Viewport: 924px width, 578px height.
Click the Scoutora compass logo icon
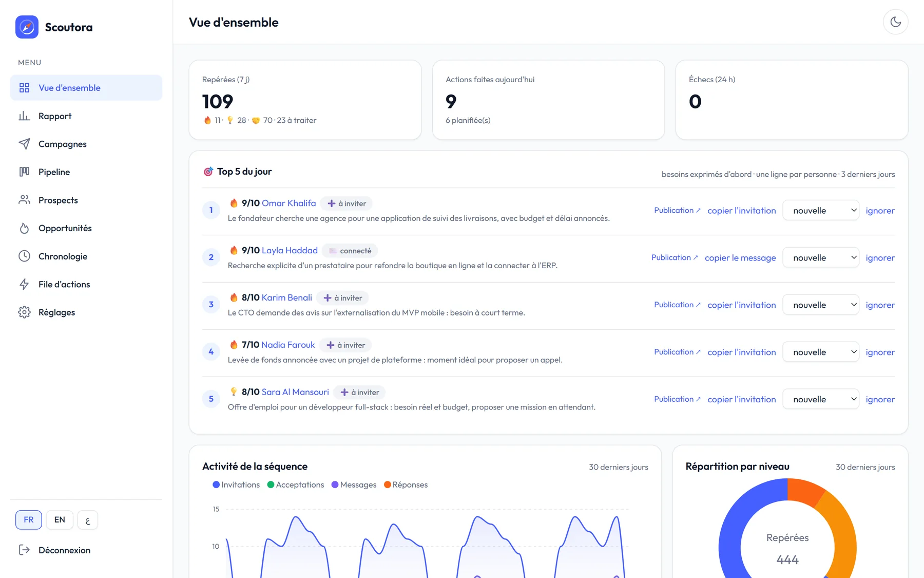pos(27,27)
